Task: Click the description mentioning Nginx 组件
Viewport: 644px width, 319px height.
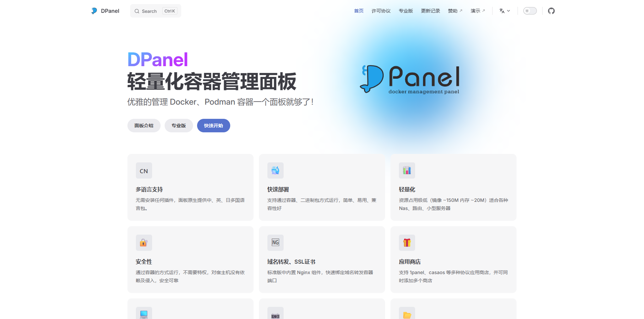Action: click(x=320, y=276)
